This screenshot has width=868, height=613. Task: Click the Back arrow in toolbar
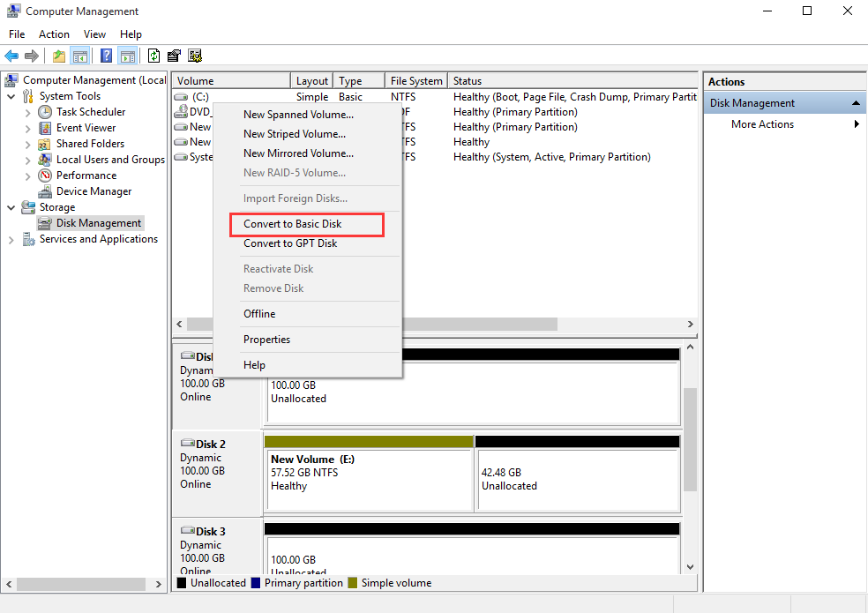click(x=11, y=56)
